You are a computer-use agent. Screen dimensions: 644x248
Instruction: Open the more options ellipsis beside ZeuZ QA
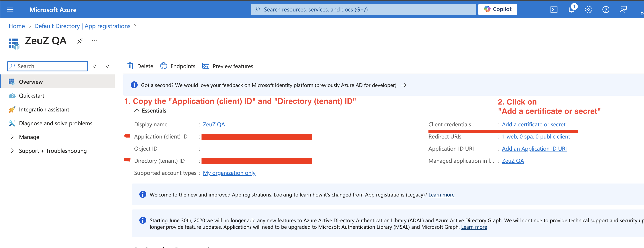[x=94, y=40]
